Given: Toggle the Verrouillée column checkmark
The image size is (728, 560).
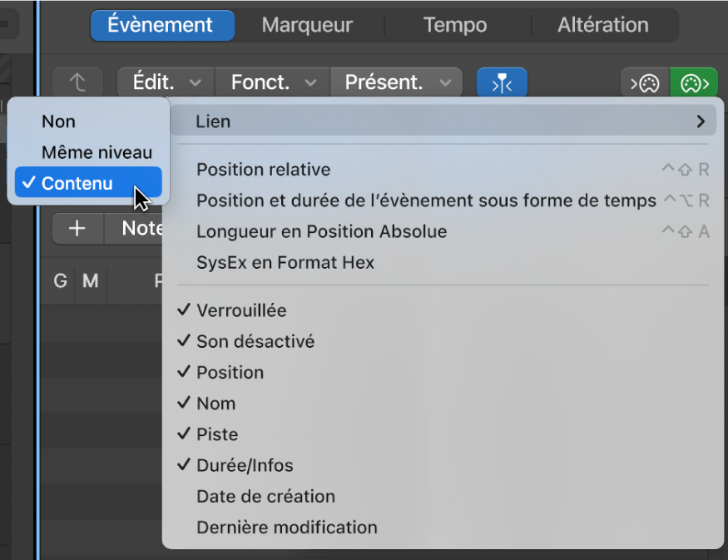Looking at the screenshot, I should 241,310.
